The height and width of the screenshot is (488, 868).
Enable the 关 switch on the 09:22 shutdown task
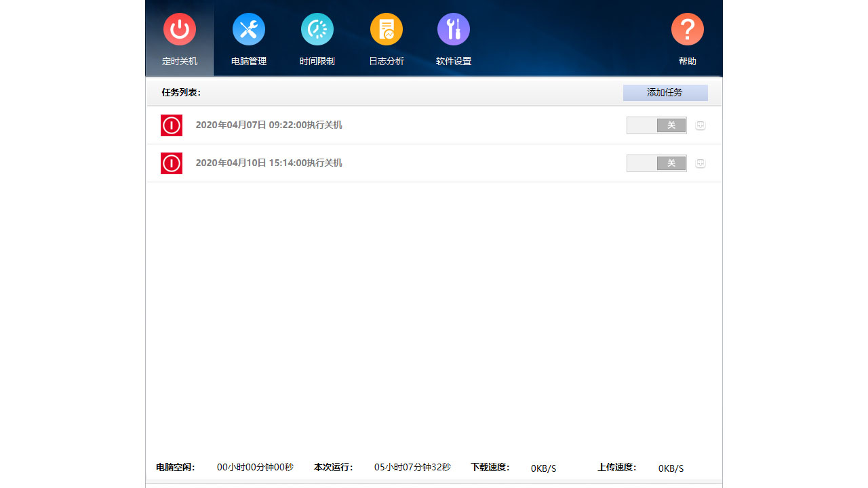coord(656,125)
